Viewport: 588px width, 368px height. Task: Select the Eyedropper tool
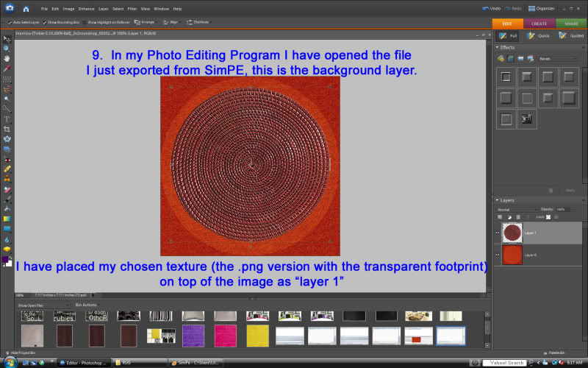[x=7, y=68]
